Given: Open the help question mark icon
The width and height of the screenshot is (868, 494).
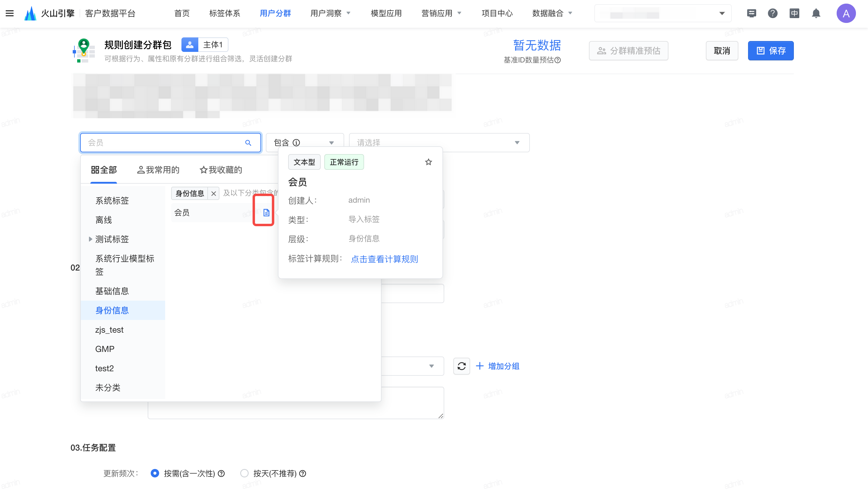Looking at the screenshot, I should coord(773,13).
